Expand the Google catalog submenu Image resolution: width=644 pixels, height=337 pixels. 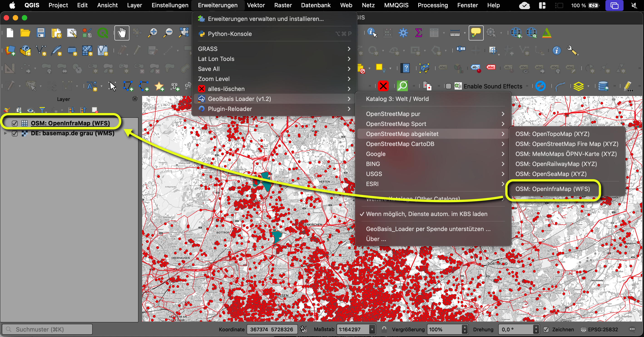coord(433,154)
